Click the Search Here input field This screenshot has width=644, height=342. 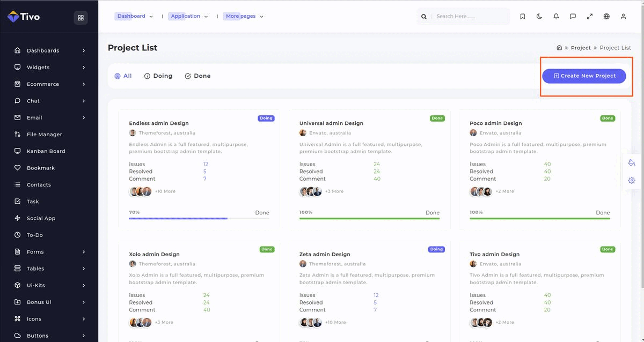(470, 17)
